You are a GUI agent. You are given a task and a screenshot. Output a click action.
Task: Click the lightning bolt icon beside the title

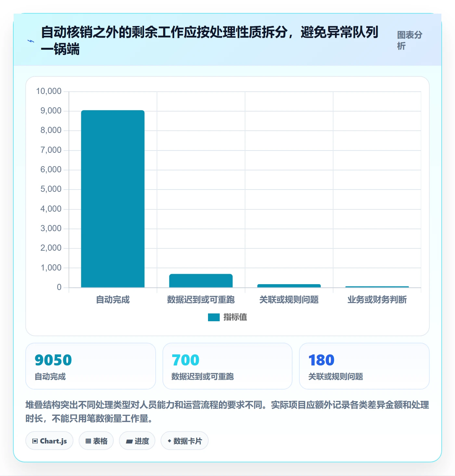[x=31, y=41]
